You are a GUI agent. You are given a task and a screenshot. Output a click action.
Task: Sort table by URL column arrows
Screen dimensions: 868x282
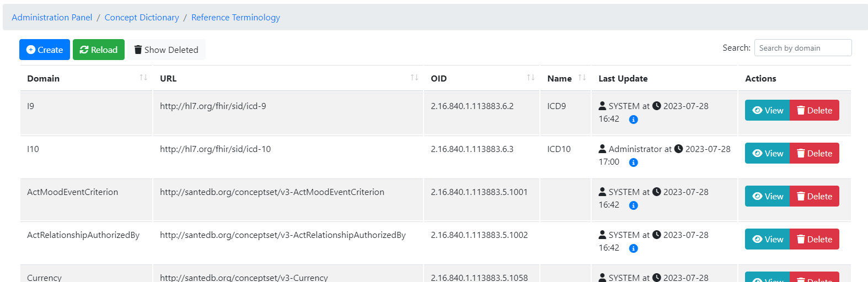click(x=414, y=78)
